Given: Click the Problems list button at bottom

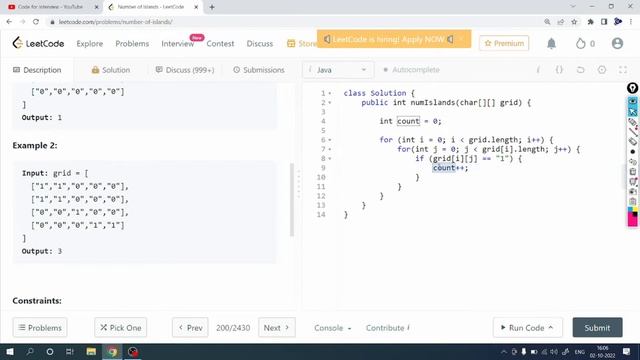Looking at the screenshot, I should click(x=40, y=327).
